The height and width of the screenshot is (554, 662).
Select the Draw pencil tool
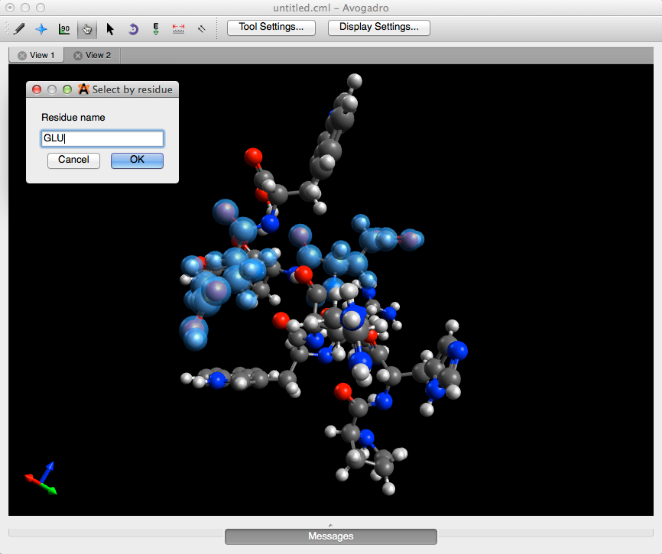(19, 29)
